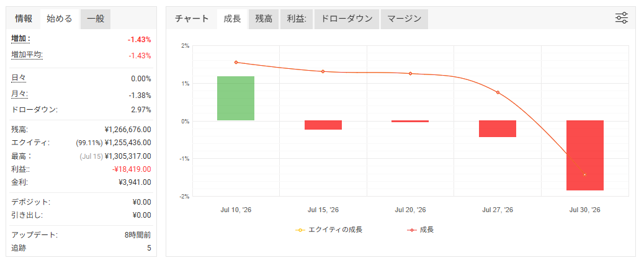Click the 日々 label
644x263 pixels.
pyautogui.click(x=19, y=78)
